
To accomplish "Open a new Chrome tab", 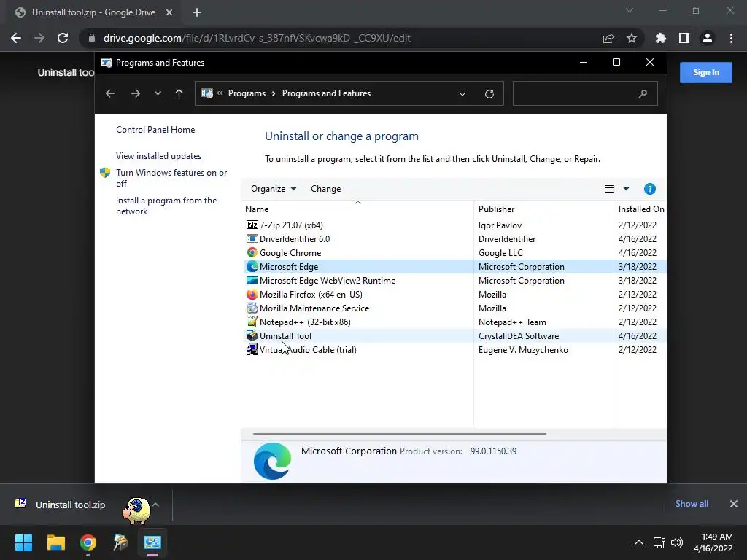I will pyautogui.click(x=197, y=12).
